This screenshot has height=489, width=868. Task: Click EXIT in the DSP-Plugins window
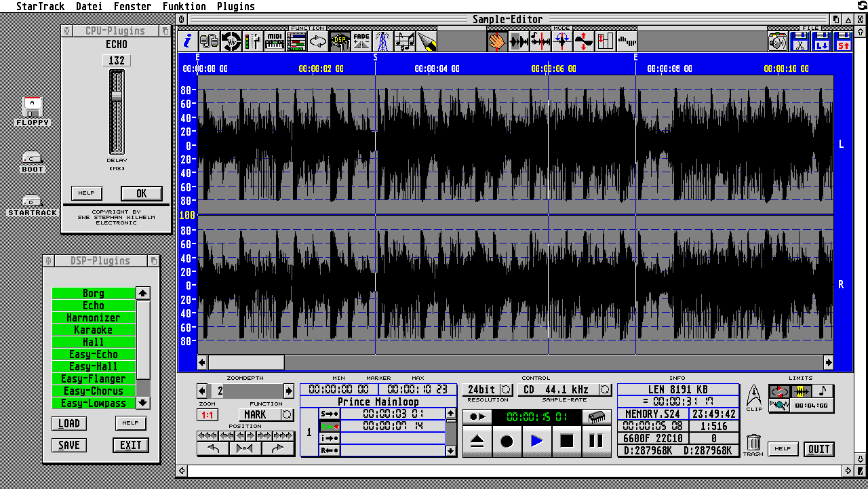coord(131,446)
